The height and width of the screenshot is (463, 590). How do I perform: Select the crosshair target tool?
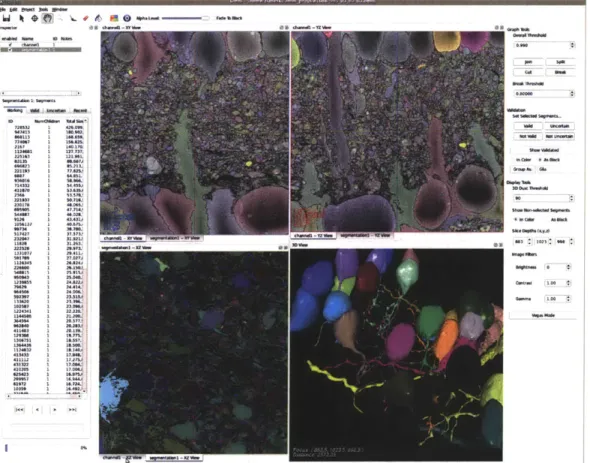click(x=35, y=18)
